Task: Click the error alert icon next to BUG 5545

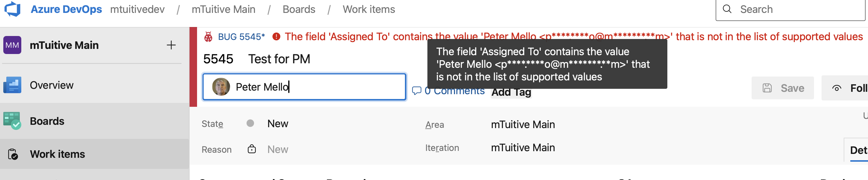Action: coord(276,36)
